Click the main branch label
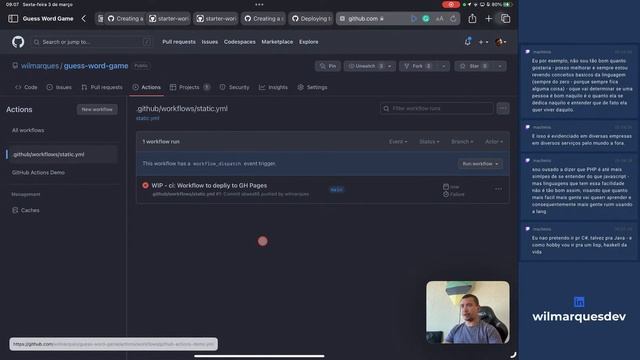640x360 pixels. (336, 189)
